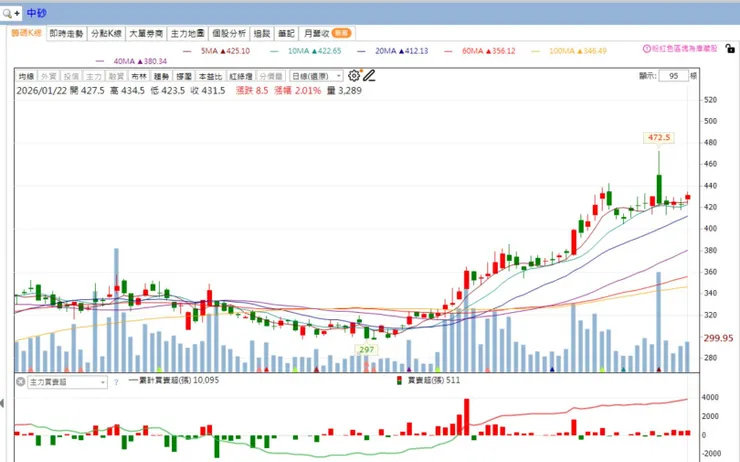The image size is (740, 462).
Task: Click 100MA legend entry
Action: [569, 50]
